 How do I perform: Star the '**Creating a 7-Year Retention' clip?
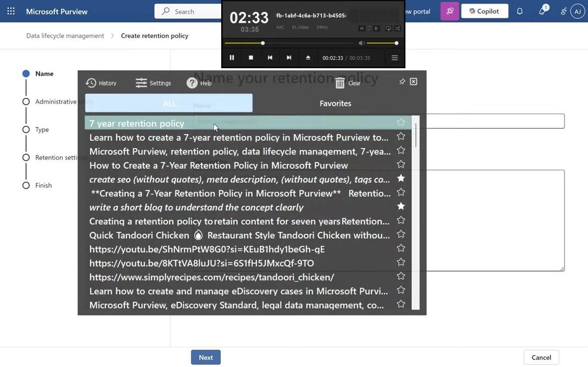(x=401, y=192)
